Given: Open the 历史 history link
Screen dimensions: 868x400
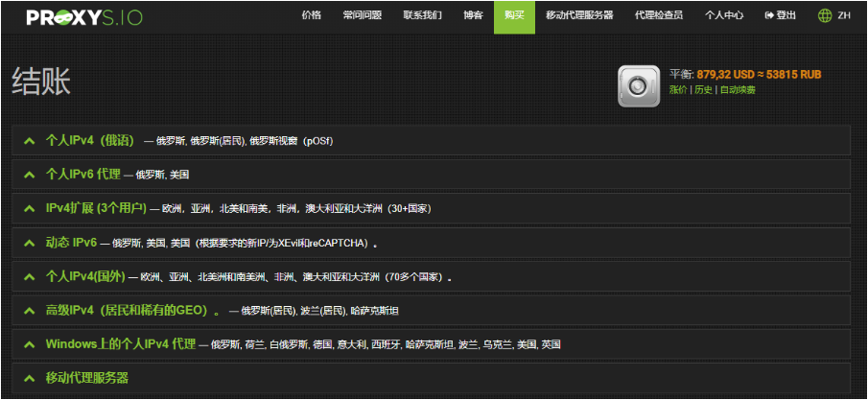Looking at the screenshot, I should pyautogui.click(x=703, y=90).
